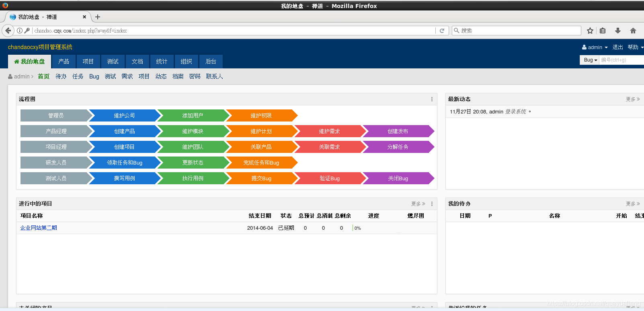
Task: Click the 编号(ctrl+g) search field
Action: [621, 60]
